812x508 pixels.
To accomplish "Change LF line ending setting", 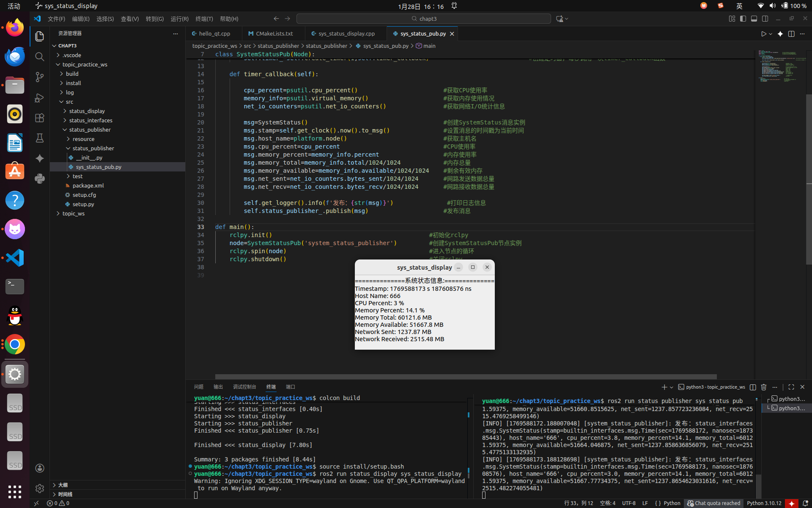I will (x=645, y=503).
